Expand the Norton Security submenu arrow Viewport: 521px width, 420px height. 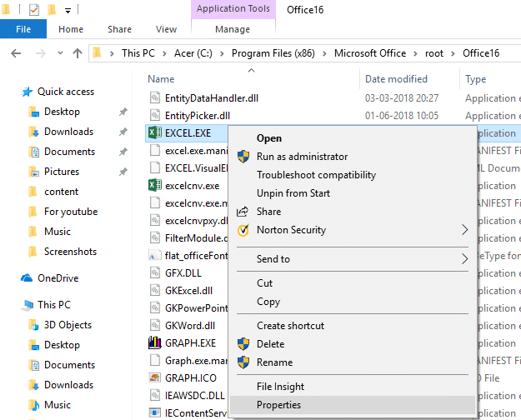(465, 230)
